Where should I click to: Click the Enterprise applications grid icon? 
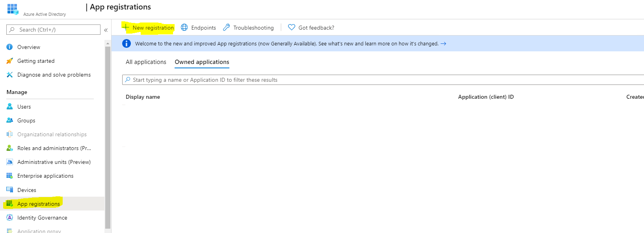9,176
